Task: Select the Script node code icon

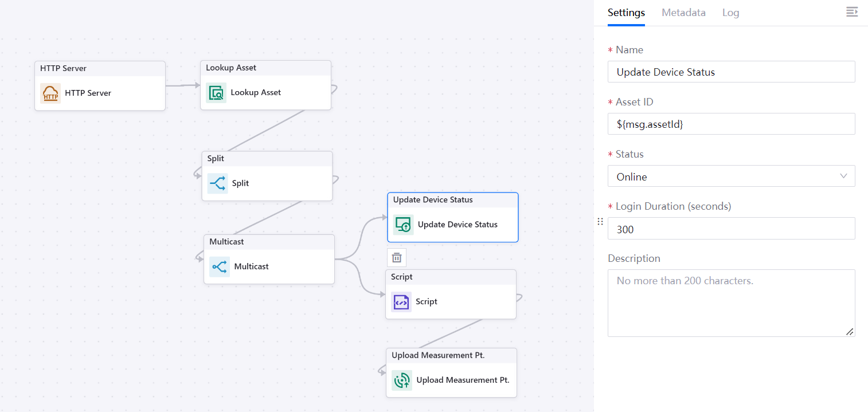Action: pos(401,302)
